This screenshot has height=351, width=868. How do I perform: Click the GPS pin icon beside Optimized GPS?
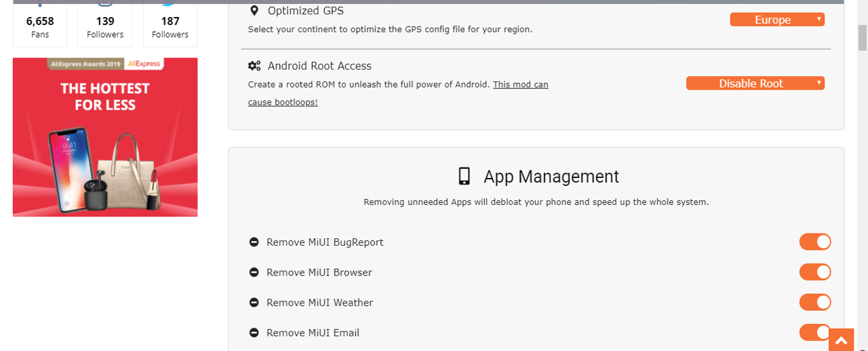tap(254, 11)
